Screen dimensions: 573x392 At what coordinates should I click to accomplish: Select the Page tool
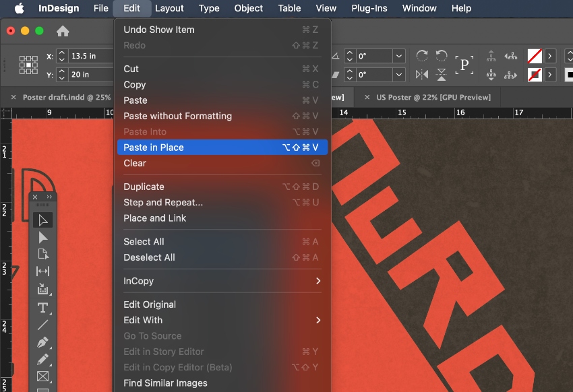click(x=42, y=254)
